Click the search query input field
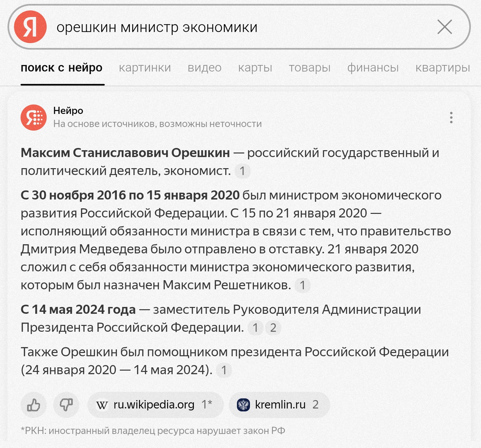Image resolution: width=481 pixels, height=448 pixels. [241, 27]
